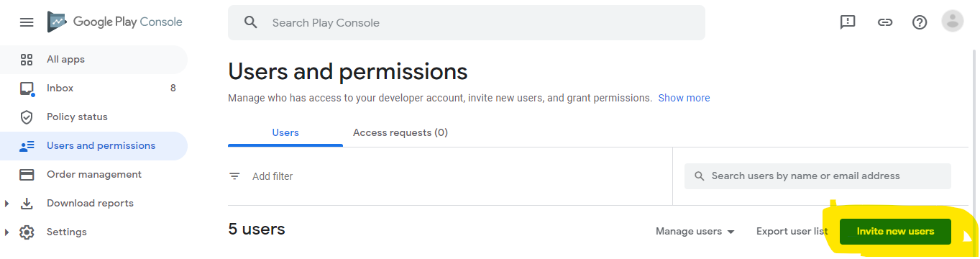Click the Policy status shield icon
980x259 pixels.
(x=27, y=117)
